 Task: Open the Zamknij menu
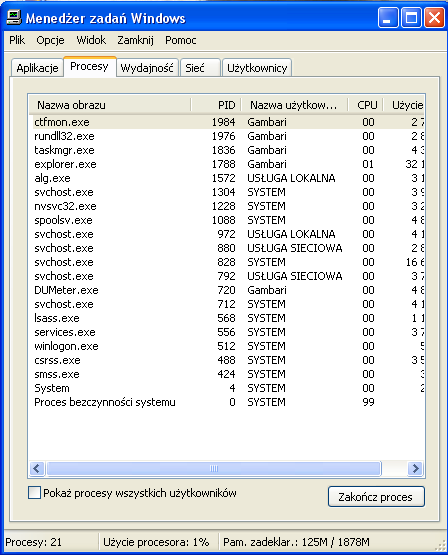(136, 40)
